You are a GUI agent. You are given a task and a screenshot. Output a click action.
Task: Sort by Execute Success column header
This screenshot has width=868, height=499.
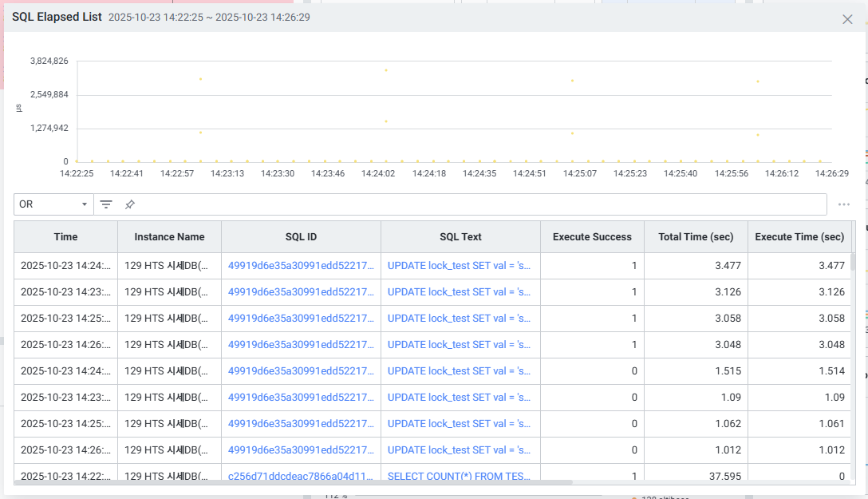pyautogui.click(x=592, y=237)
